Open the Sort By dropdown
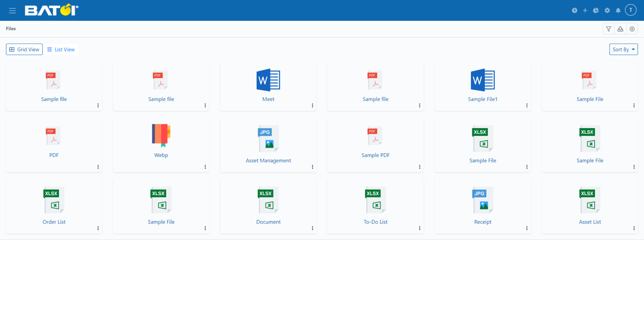644x325 pixels. (623, 49)
